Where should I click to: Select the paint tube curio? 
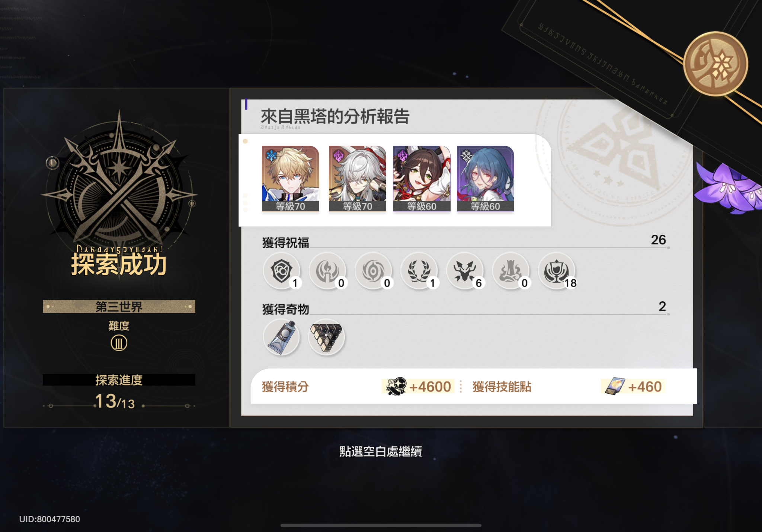click(281, 337)
